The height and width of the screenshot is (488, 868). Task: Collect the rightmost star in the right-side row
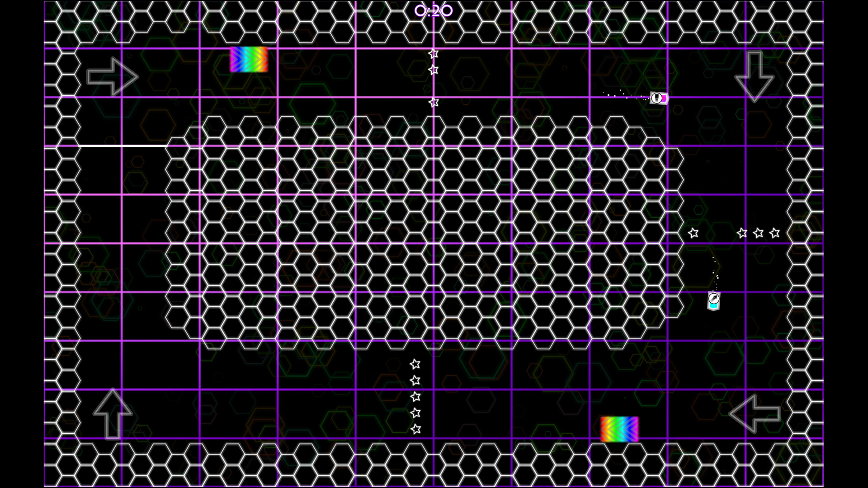click(x=774, y=233)
